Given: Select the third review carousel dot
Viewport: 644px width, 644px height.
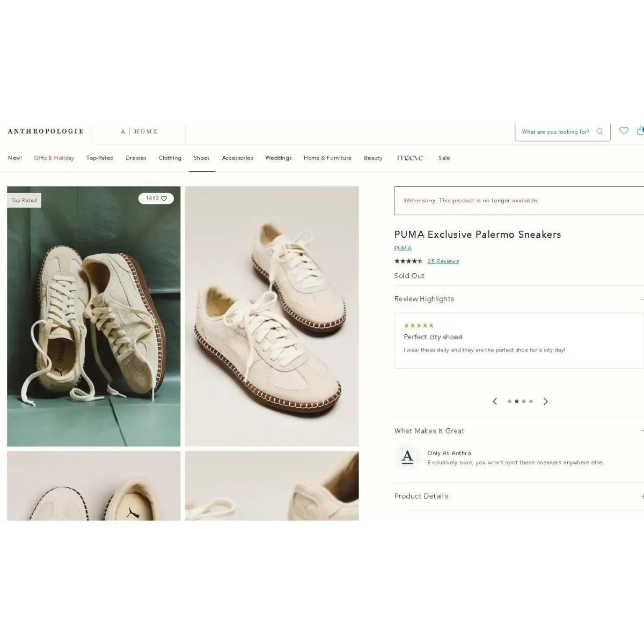Looking at the screenshot, I should point(524,401).
